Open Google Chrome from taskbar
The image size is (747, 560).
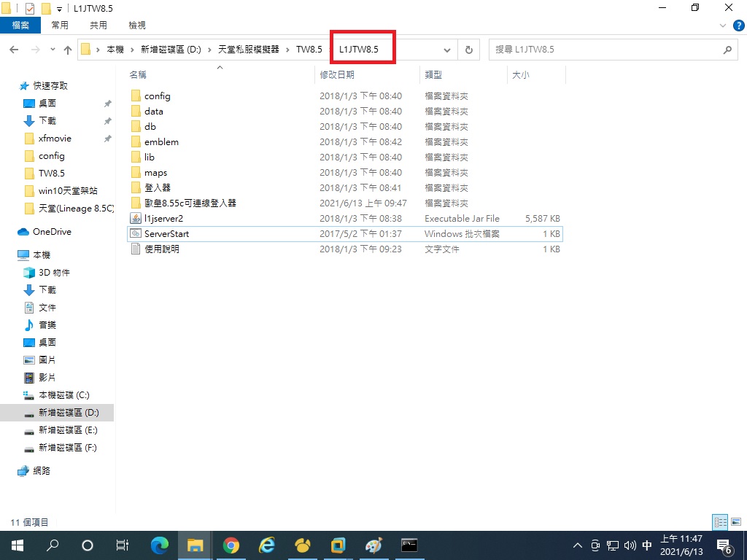tap(231, 545)
